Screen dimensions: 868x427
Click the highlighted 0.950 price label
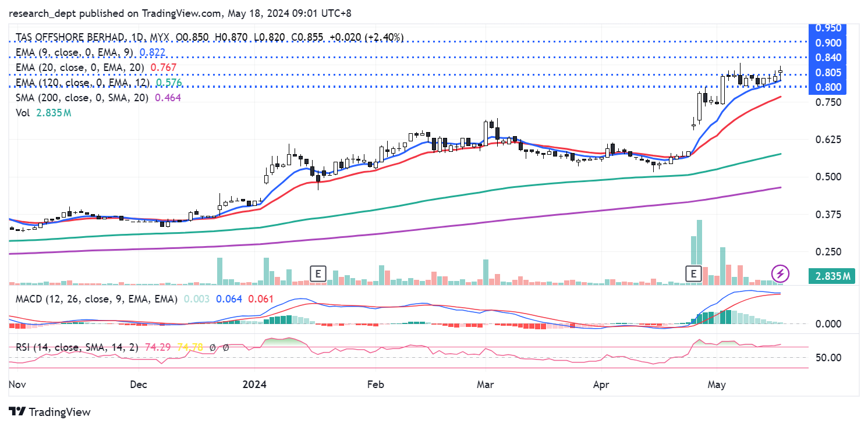click(x=828, y=28)
